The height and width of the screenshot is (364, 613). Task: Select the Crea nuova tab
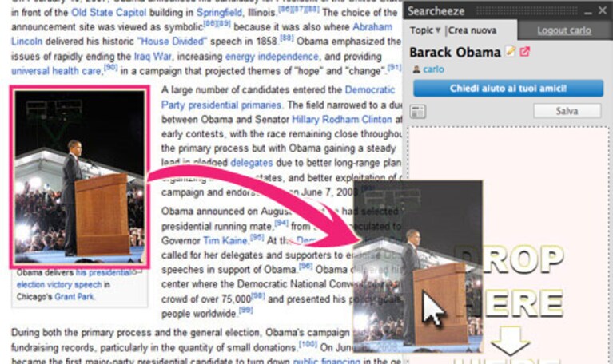coord(472,30)
